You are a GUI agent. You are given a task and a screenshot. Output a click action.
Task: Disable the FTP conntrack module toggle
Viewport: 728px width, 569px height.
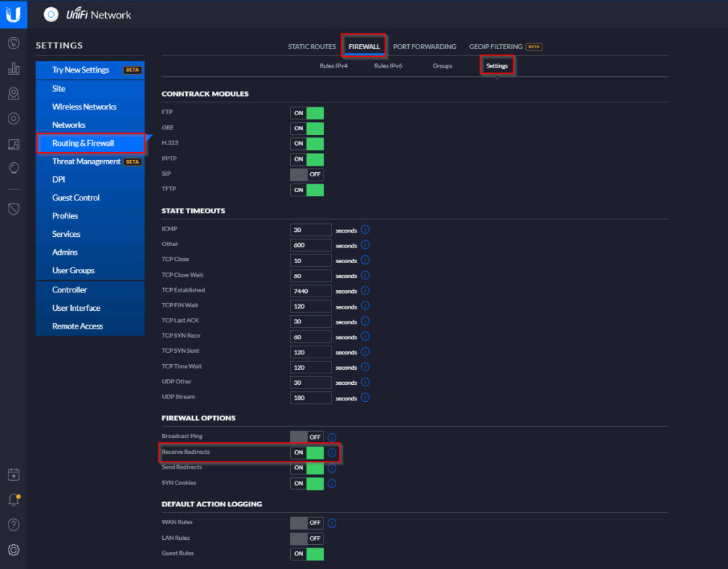(306, 112)
